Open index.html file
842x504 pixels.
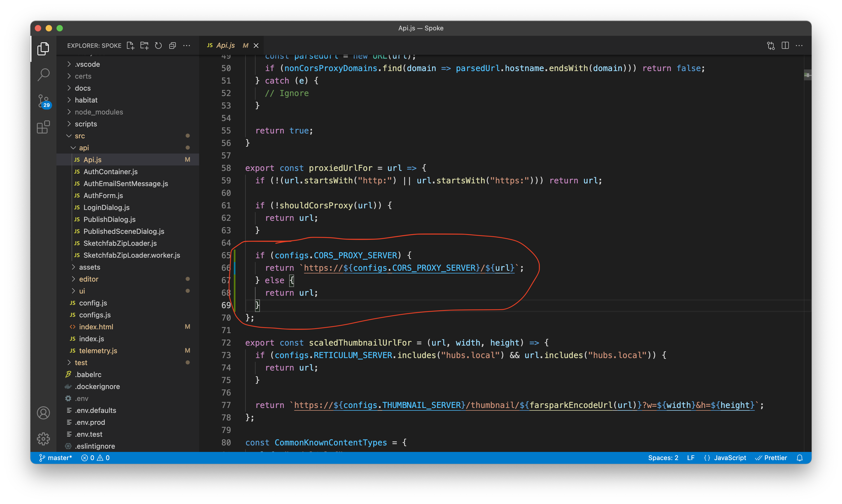click(x=128, y=327)
